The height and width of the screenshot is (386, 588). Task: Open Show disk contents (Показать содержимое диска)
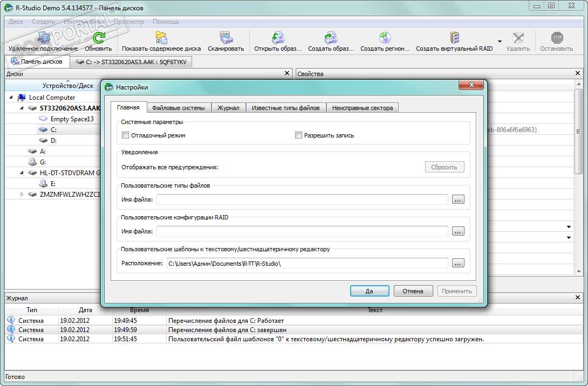161,38
